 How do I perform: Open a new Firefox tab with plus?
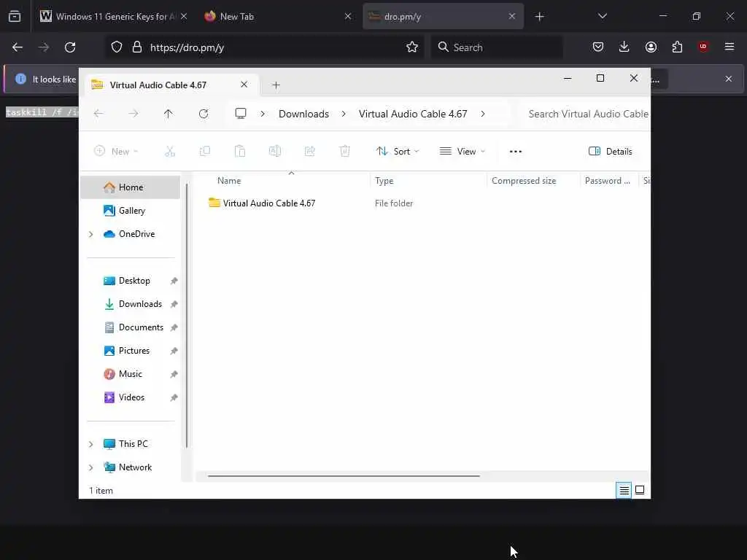(x=539, y=17)
